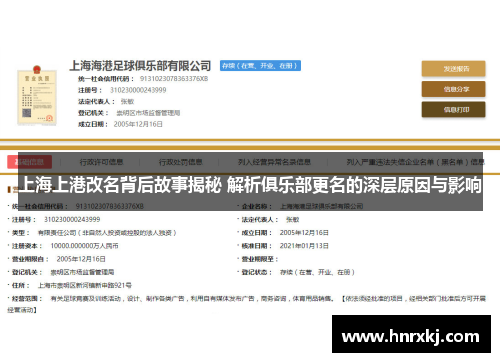Click the 类型 value 有限责任公司 text
The image size is (500, 362).
pos(107,233)
